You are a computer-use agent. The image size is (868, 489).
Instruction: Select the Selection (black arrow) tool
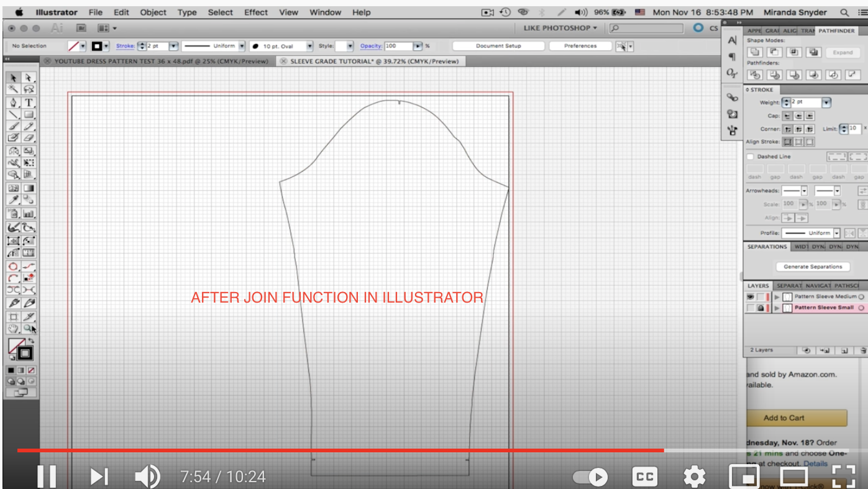(x=13, y=78)
